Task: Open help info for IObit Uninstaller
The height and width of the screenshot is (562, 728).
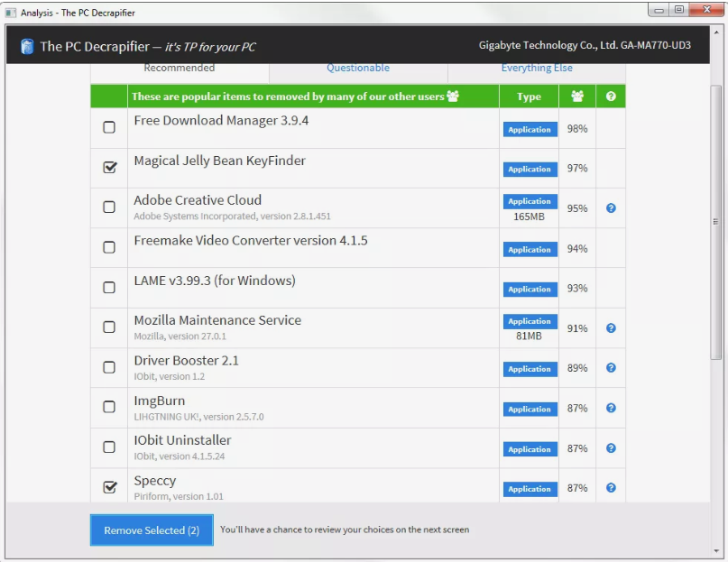Action: 611,447
